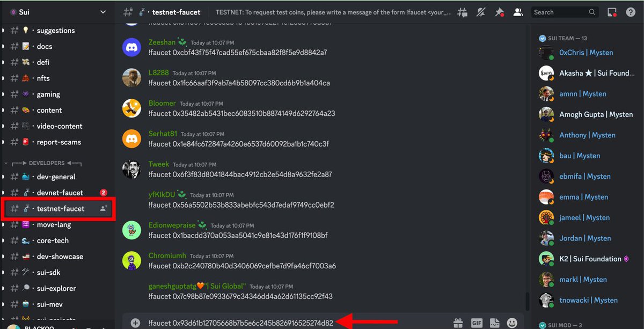The image size is (644, 329).
Task: Switch to the devnet-faucet channel
Action: (x=54, y=192)
